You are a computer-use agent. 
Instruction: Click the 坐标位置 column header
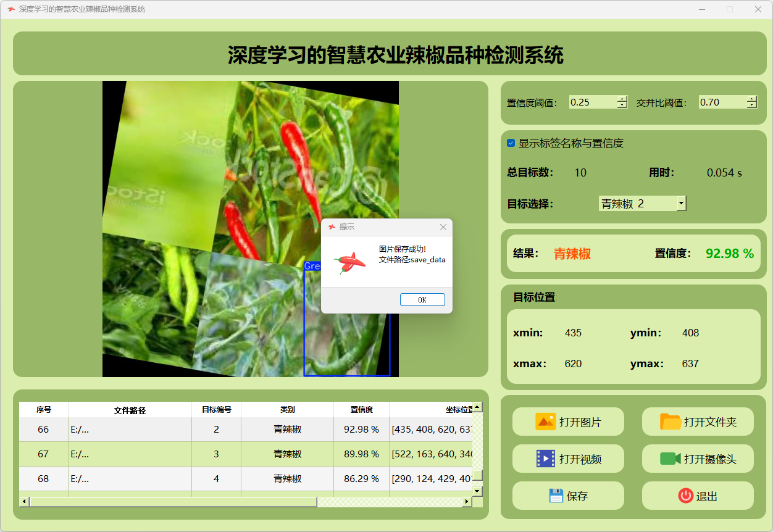click(431, 409)
